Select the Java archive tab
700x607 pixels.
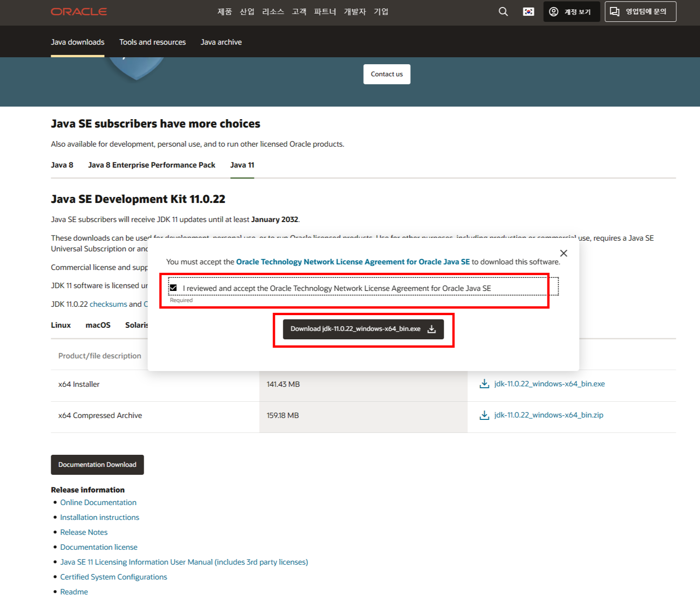[x=221, y=42]
